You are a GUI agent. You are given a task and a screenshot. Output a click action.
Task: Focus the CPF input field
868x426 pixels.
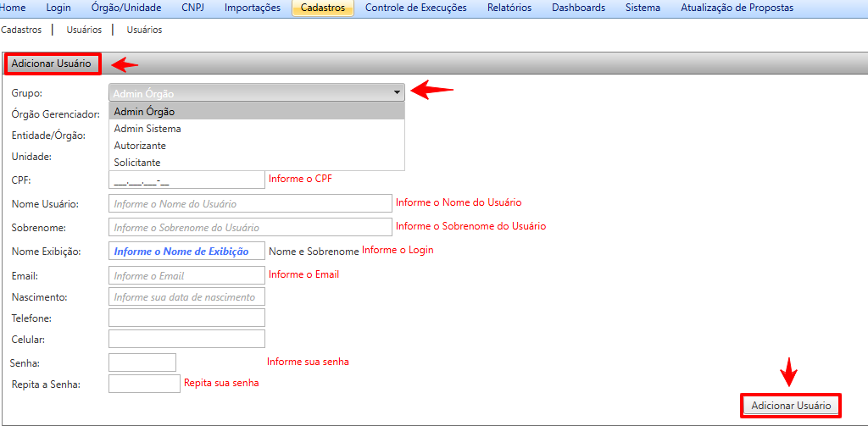pyautogui.click(x=186, y=180)
